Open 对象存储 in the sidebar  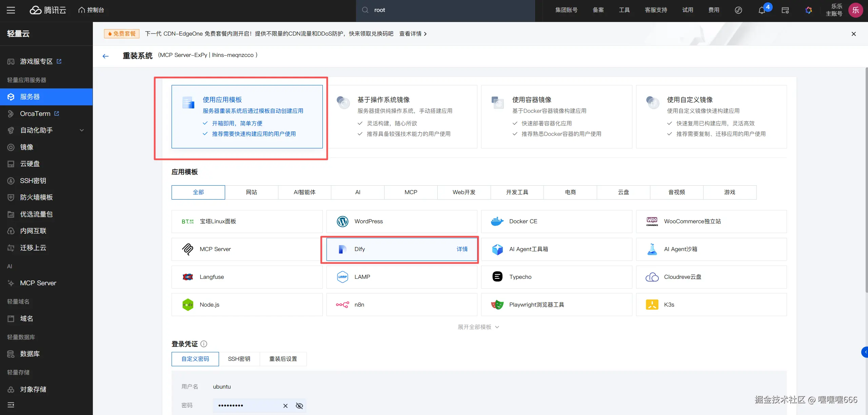(x=46, y=390)
